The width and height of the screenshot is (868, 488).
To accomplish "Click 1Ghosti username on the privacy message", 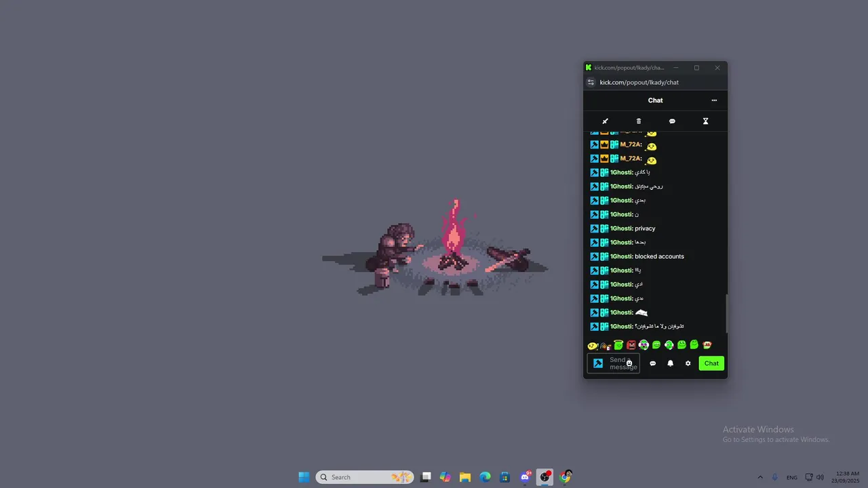I will (621, 228).
